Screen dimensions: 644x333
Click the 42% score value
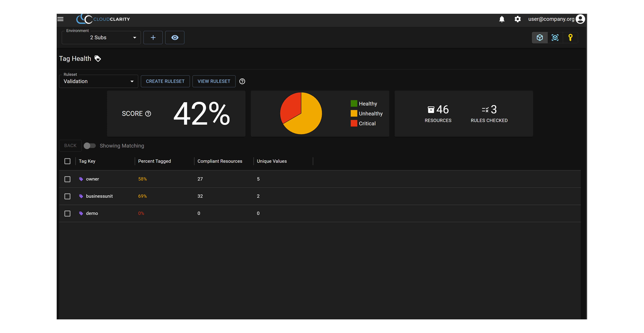click(x=201, y=114)
